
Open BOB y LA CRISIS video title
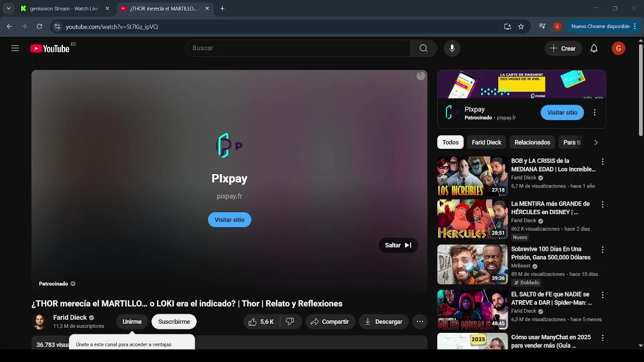[553, 165]
